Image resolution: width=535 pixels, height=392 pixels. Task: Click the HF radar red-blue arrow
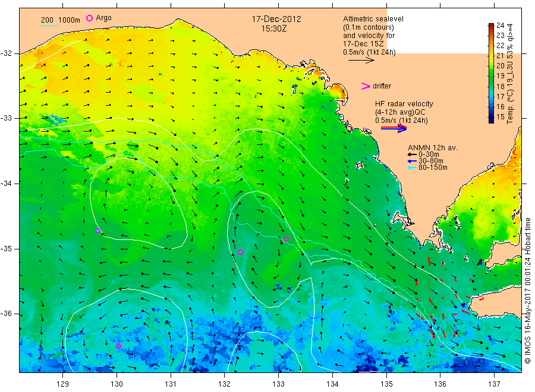pos(394,128)
